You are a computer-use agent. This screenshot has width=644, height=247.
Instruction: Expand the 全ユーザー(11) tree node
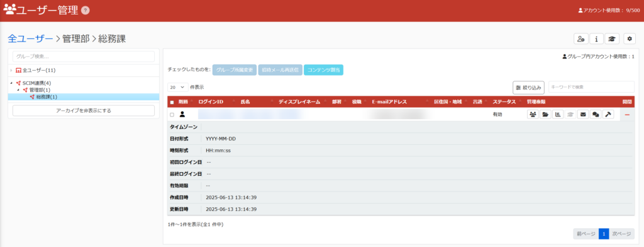click(x=11, y=71)
